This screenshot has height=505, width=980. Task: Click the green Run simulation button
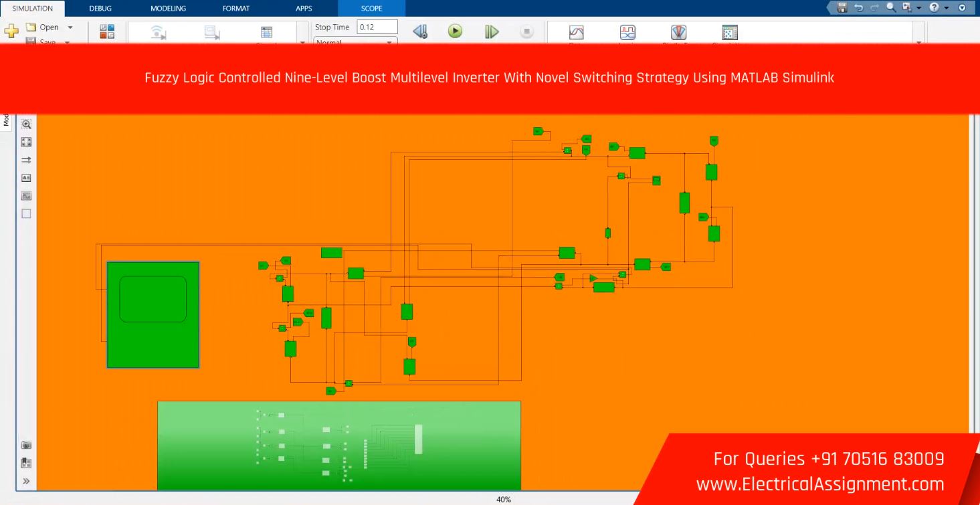tap(455, 31)
